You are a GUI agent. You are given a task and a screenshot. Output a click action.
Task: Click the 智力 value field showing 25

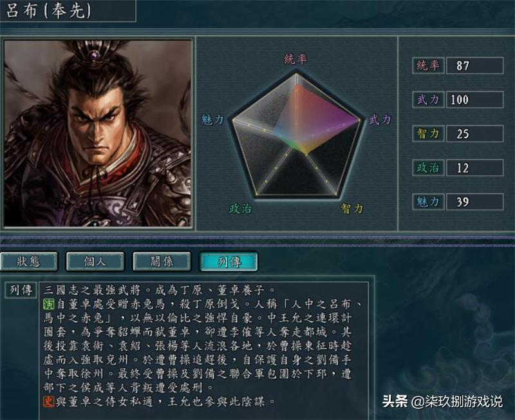pyautogui.click(x=474, y=133)
